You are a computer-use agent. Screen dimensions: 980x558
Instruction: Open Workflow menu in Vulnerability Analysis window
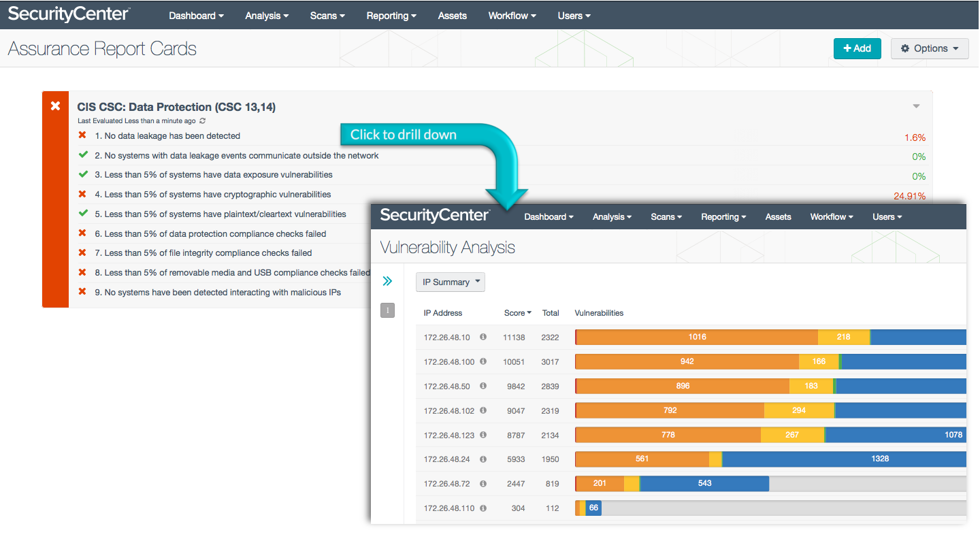[832, 216]
